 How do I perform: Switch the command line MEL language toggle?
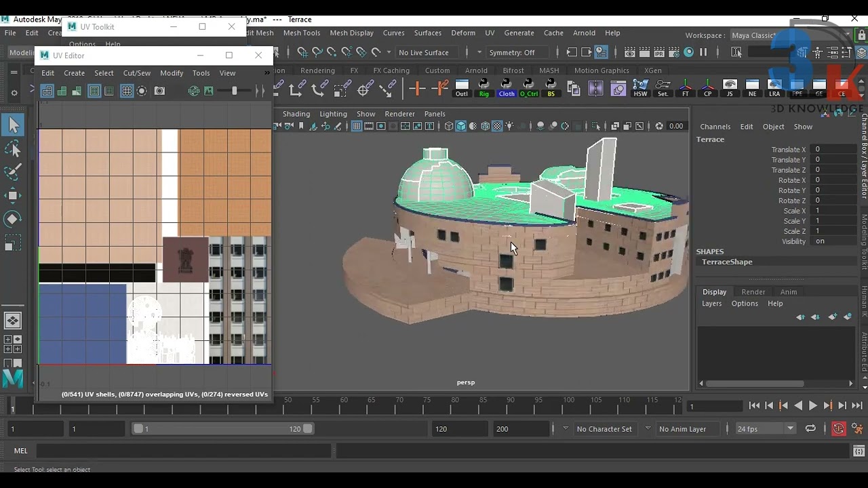click(21, 451)
